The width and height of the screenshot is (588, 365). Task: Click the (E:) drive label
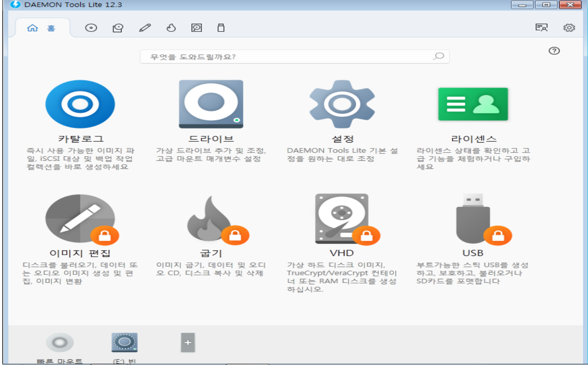pos(125,362)
